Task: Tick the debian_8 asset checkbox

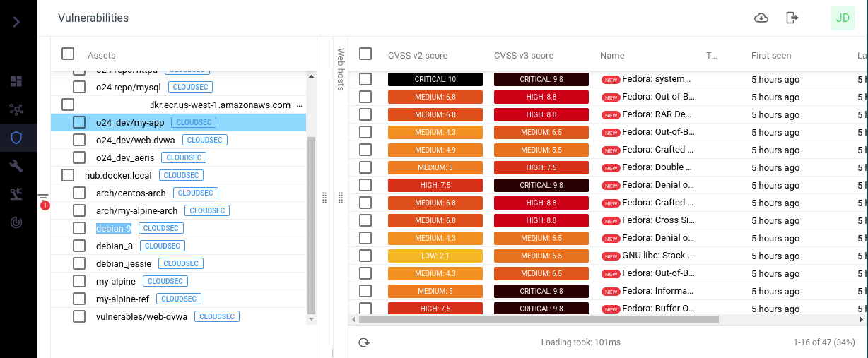Action: [x=80, y=246]
